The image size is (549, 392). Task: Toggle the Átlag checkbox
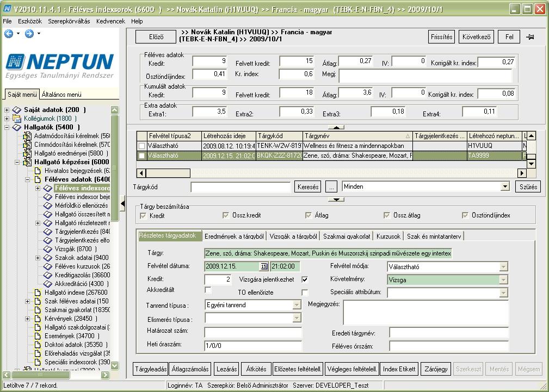(308, 215)
